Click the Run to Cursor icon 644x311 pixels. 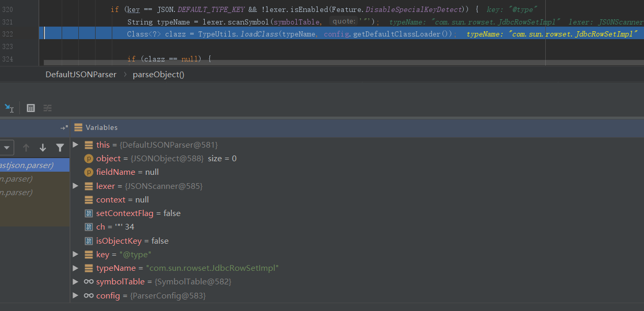pyautogui.click(x=9, y=108)
